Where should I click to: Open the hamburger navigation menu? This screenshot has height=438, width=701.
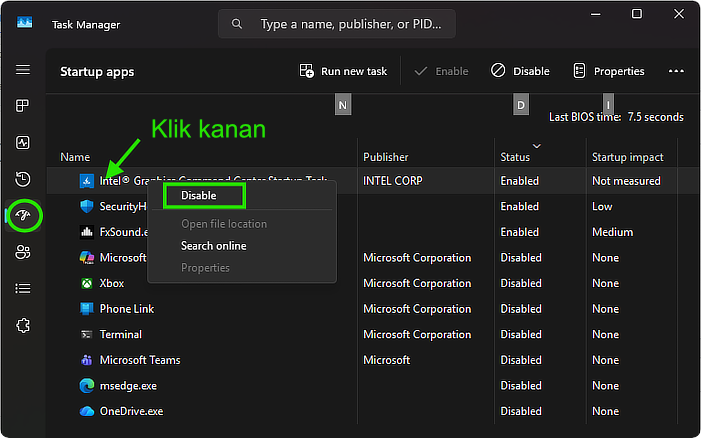click(x=23, y=70)
